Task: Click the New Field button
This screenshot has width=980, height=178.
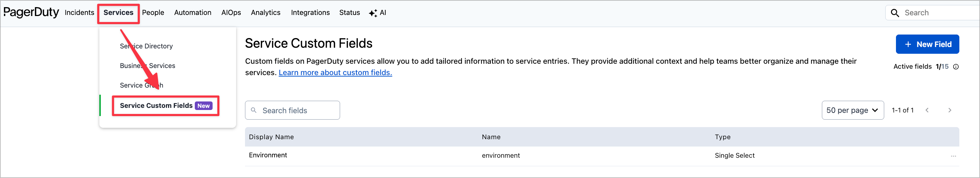Action: (x=927, y=44)
